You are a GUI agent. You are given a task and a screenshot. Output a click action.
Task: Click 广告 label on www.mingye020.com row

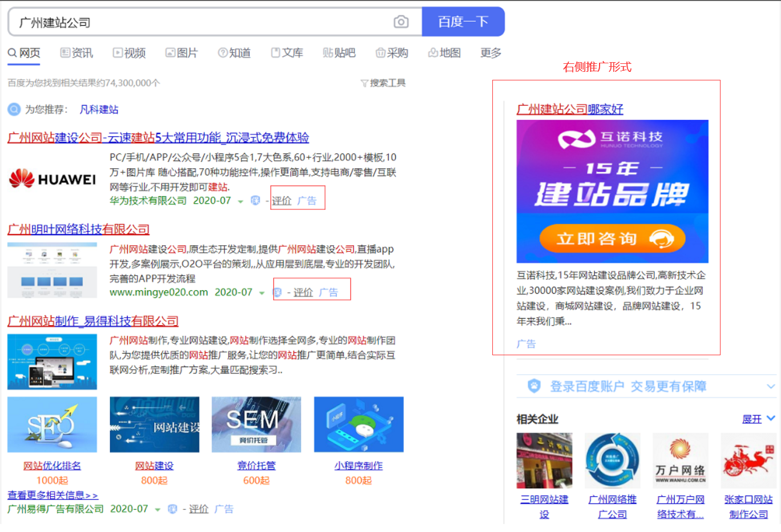329,293
